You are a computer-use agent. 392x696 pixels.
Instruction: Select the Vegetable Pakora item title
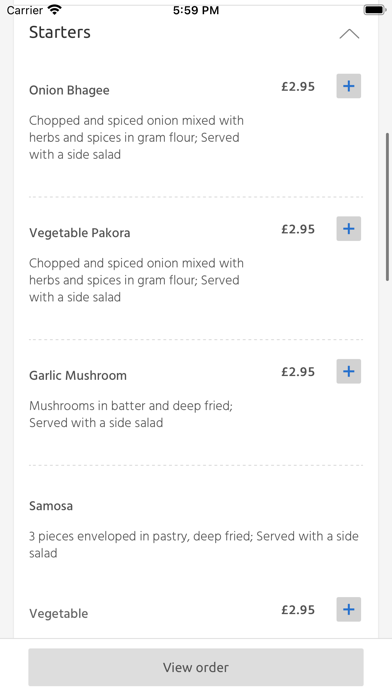pyautogui.click(x=79, y=233)
